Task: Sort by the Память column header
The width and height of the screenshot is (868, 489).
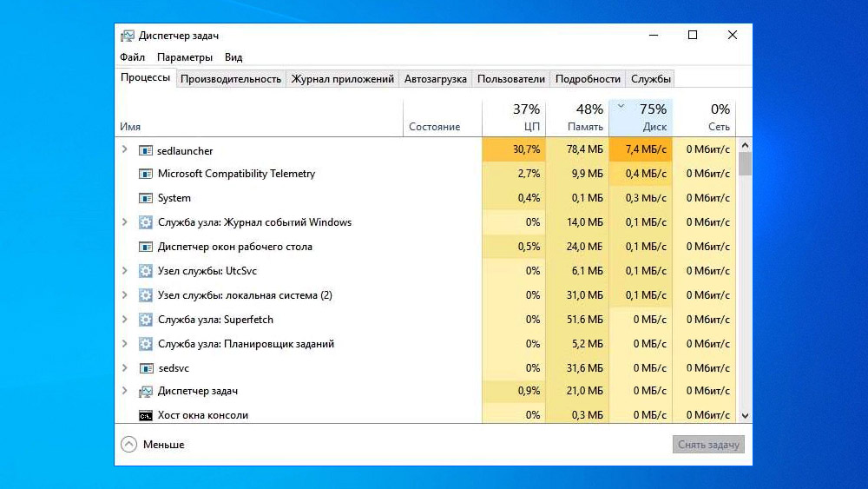Action: pos(577,117)
